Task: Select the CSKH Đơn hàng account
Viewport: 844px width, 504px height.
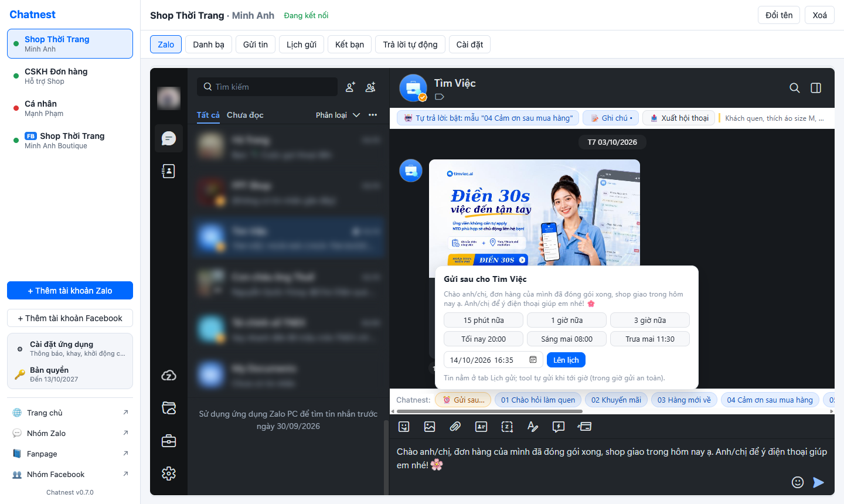Action: point(70,76)
